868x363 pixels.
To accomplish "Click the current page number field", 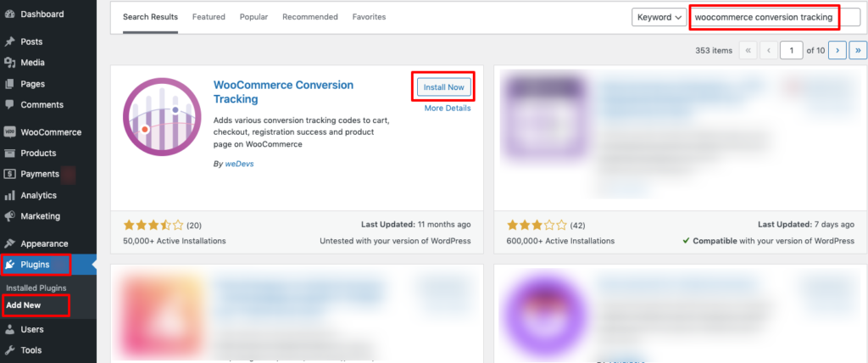I will coord(792,50).
